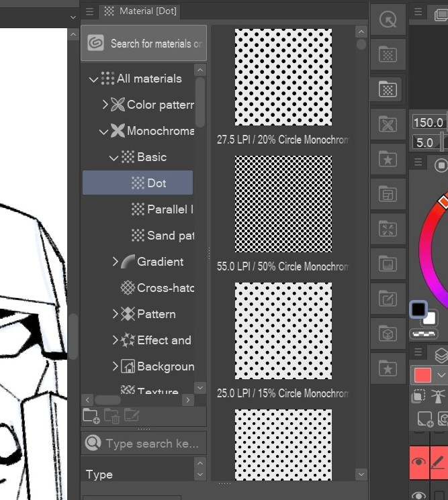Select the Material [Dot] tab

tap(140, 11)
